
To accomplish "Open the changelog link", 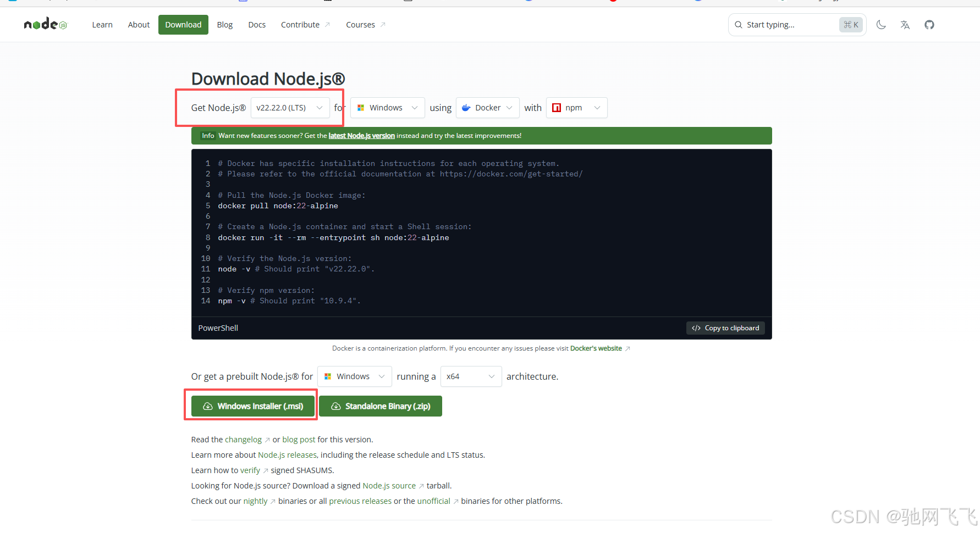I will [244, 439].
